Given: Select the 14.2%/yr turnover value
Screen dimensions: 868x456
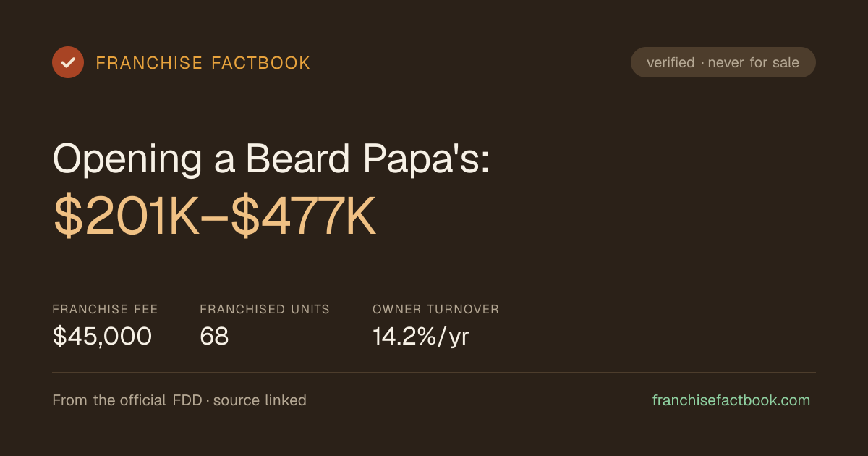Looking at the screenshot, I should point(421,336).
